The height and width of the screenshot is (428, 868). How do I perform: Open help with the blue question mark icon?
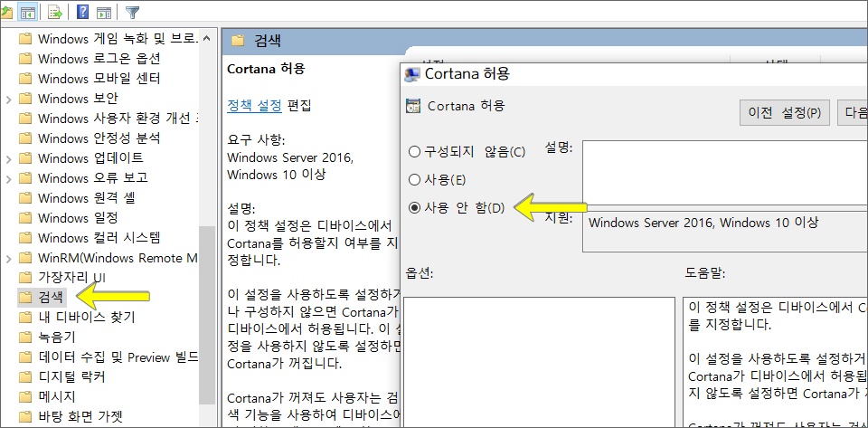pos(82,12)
